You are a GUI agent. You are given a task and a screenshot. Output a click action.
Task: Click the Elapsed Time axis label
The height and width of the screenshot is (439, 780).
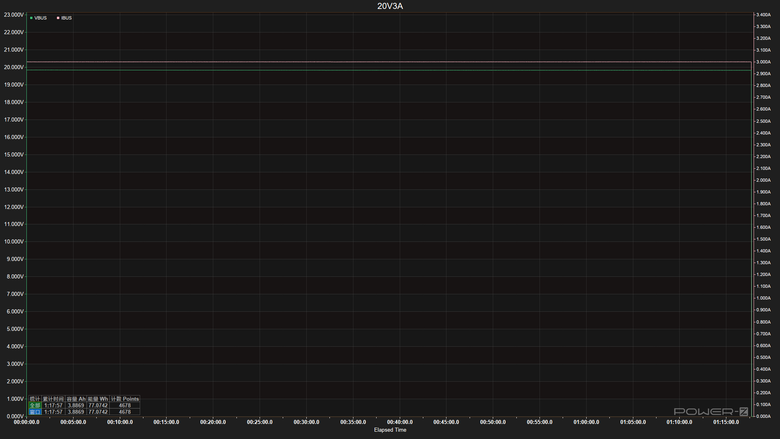pyautogui.click(x=390, y=430)
